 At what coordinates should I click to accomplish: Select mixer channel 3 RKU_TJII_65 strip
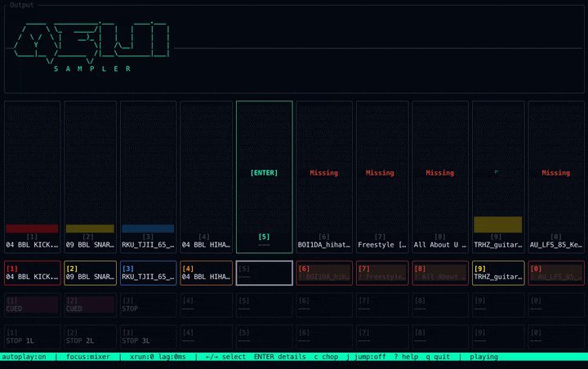[x=148, y=177]
